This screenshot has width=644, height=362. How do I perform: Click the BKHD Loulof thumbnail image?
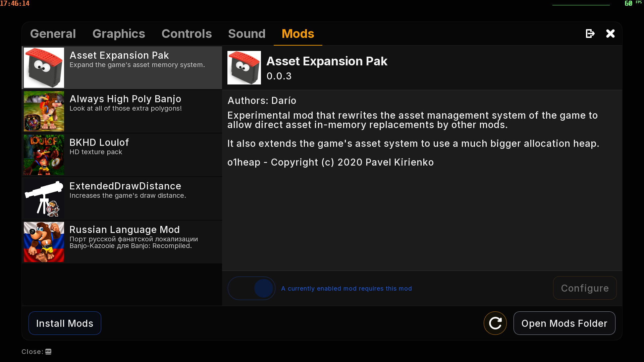point(44,155)
